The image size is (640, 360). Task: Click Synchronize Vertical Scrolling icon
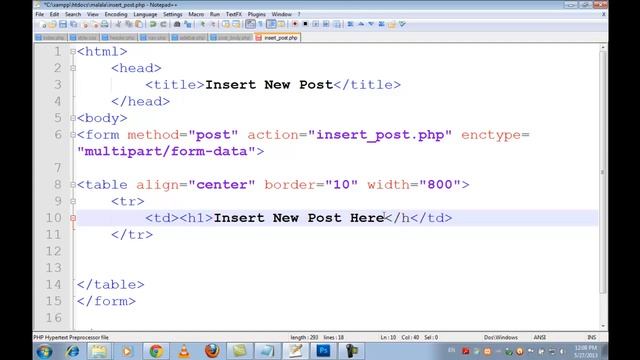[226, 24]
